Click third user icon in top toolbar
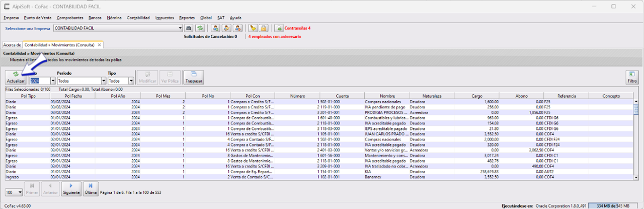 point(237,28)
